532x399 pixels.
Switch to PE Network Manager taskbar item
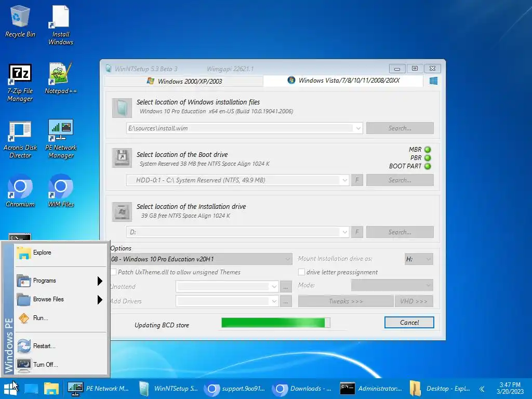(x=98, y=389)
